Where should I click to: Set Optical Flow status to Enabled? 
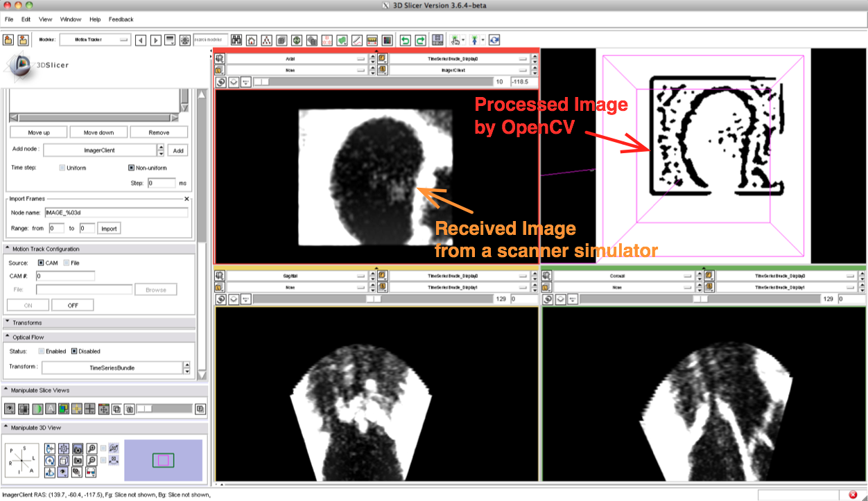point(42,351)
